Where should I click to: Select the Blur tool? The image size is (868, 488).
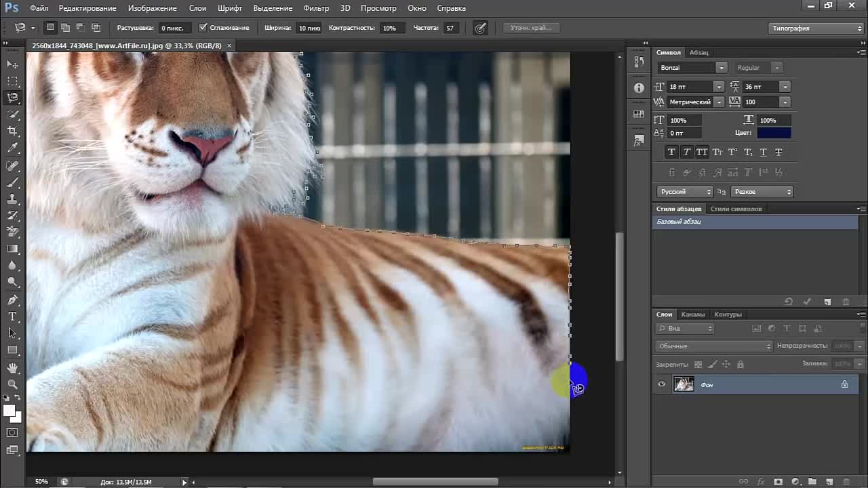pyautogui.click(x=12, y=266)
